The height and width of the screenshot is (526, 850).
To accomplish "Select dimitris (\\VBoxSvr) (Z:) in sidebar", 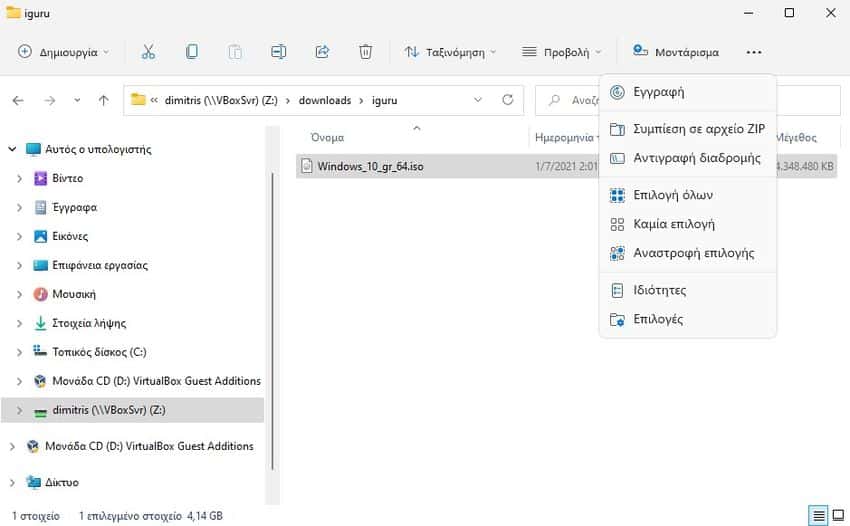I will coord(132,410).
